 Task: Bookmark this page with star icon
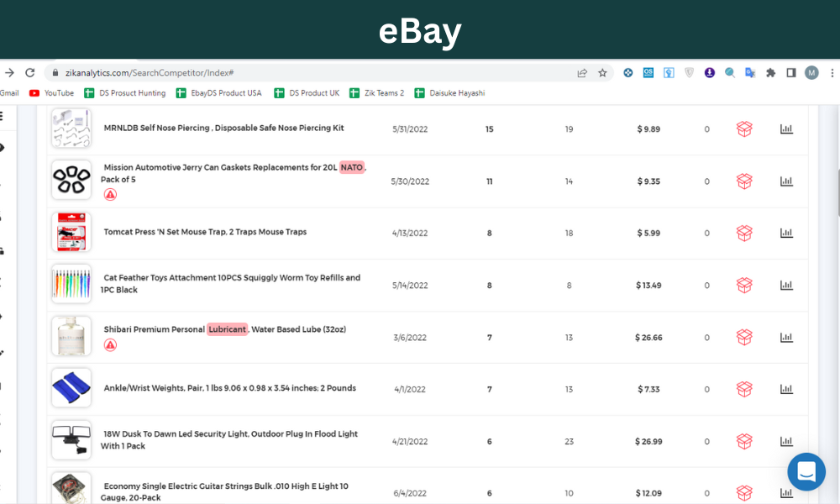coord(602,73)
